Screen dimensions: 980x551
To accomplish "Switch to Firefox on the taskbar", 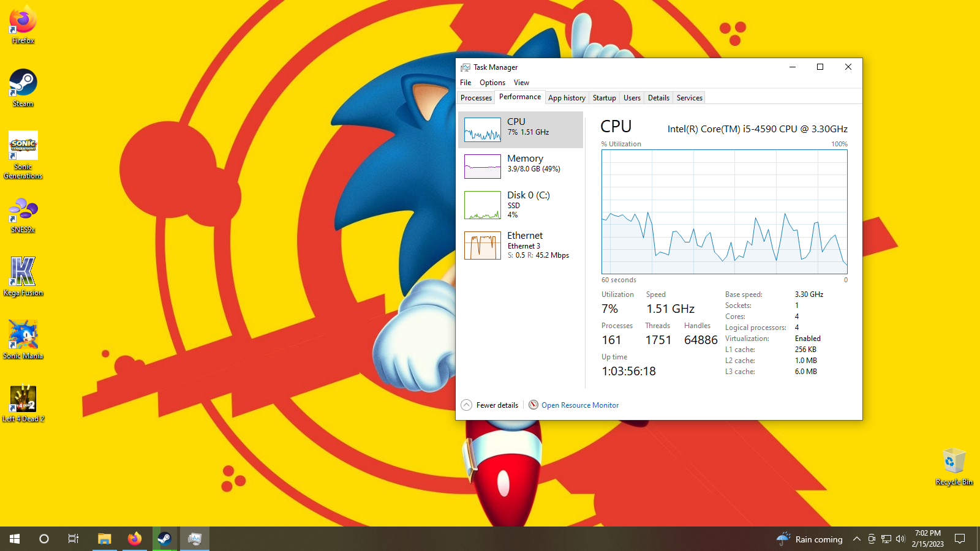I will [x=135, y=539].
